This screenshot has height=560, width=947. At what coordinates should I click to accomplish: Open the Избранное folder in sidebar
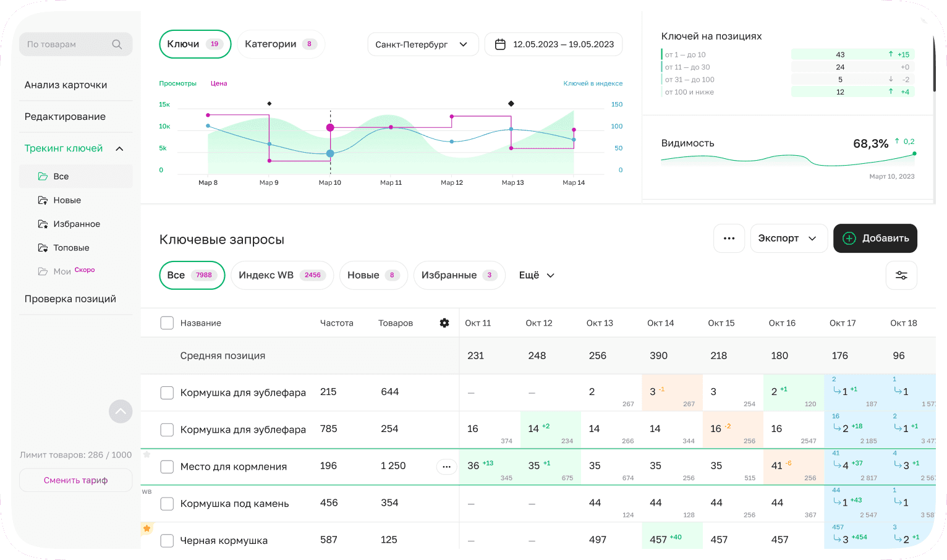[77, 224]
